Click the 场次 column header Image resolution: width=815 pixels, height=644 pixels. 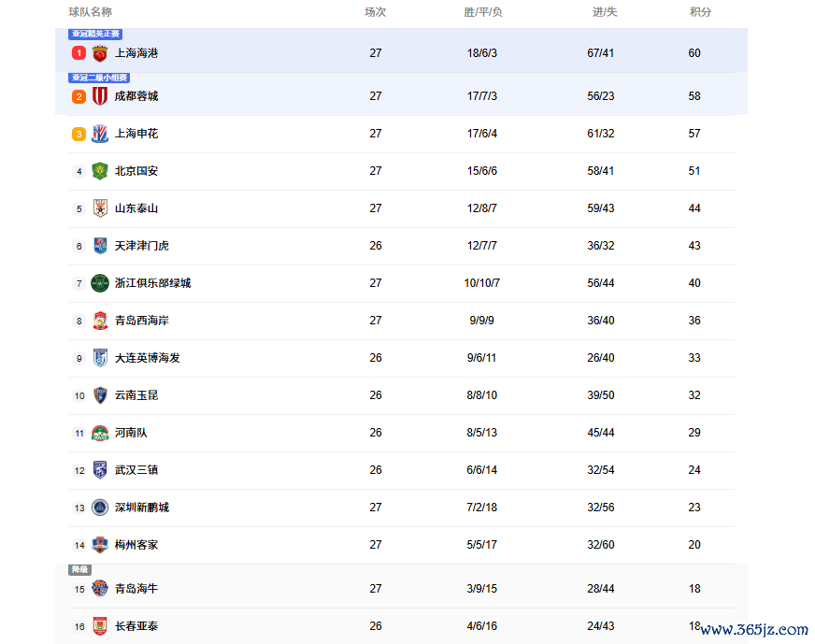click(375, 12)
